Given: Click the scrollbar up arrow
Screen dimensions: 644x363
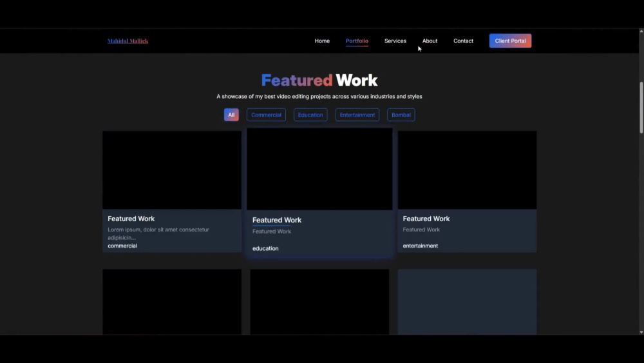Looking at the screenshot, I should pos(641,31).
